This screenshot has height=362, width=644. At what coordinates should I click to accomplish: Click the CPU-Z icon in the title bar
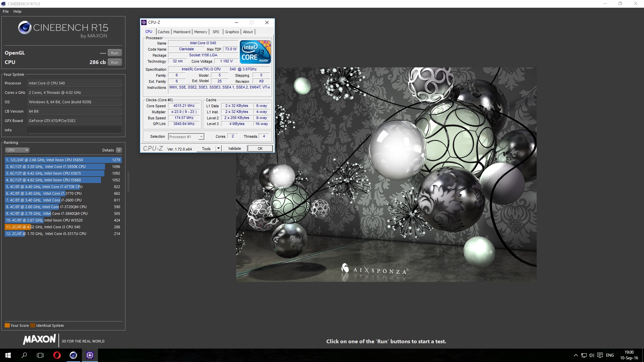[x=144, y=22]
